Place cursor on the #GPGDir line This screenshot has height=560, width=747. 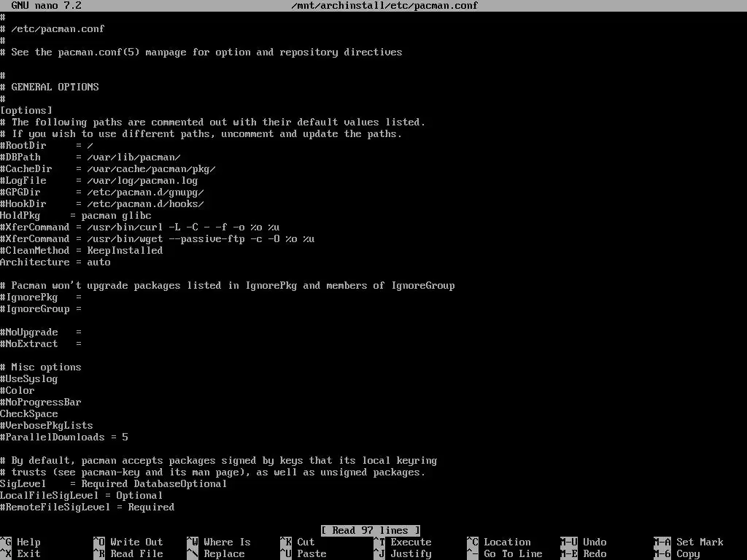pyautogui.click(x=102, y=192)
